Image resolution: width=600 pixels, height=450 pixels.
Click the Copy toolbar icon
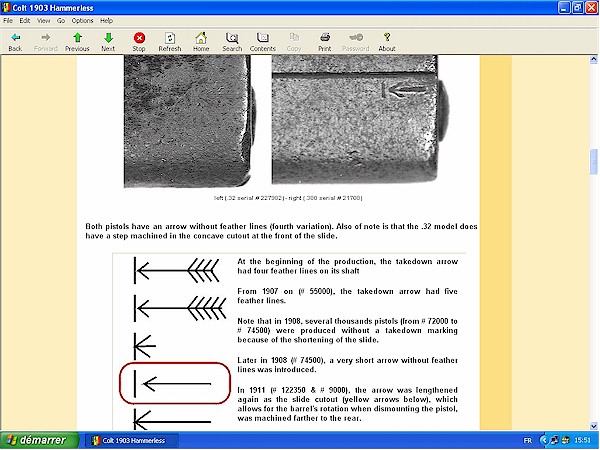pyautogui.click(x=294, y=38)
